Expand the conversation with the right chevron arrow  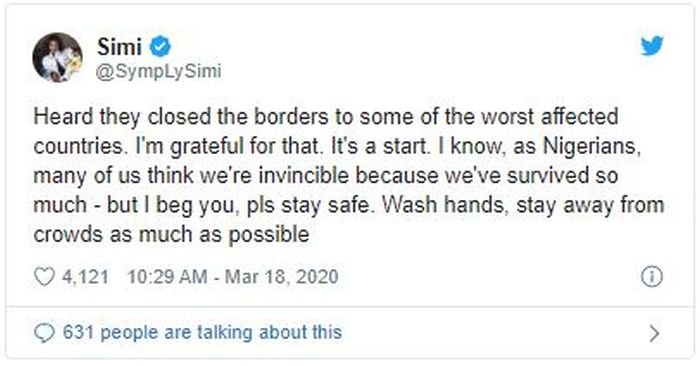tap(654, 333)
